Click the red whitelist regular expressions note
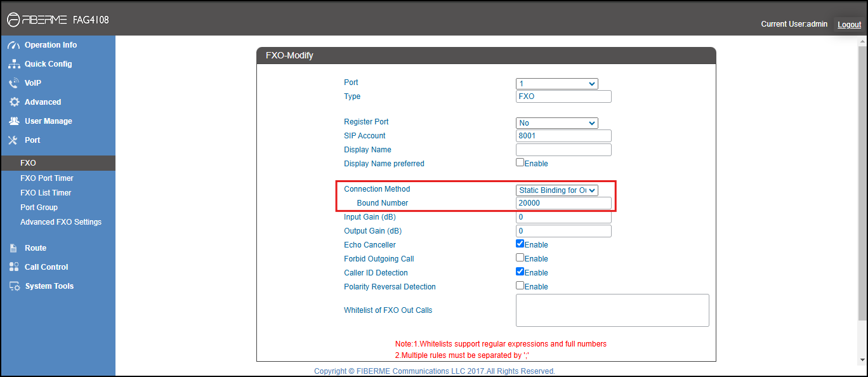Image resolution: width=868 pixels, height=377 pixels. [x=501, y=344]
